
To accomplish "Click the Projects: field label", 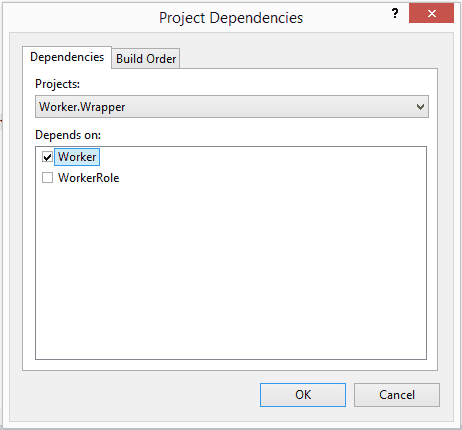I will [57, 84].
